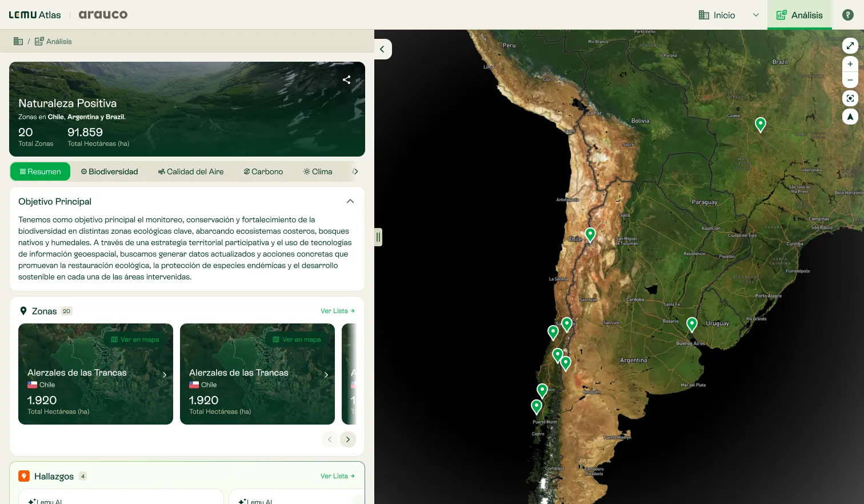Open the help question mark icon
Viewport: 864px width, 504px height.
point(848,15)
